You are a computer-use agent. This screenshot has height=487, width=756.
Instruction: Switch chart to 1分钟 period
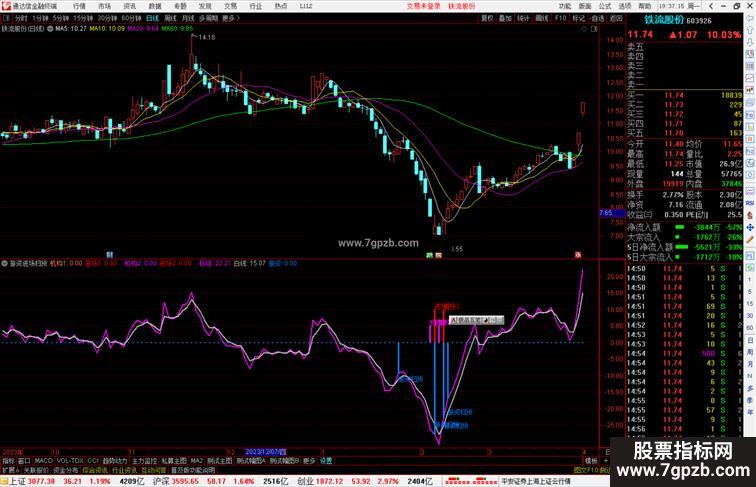(40, 18)
